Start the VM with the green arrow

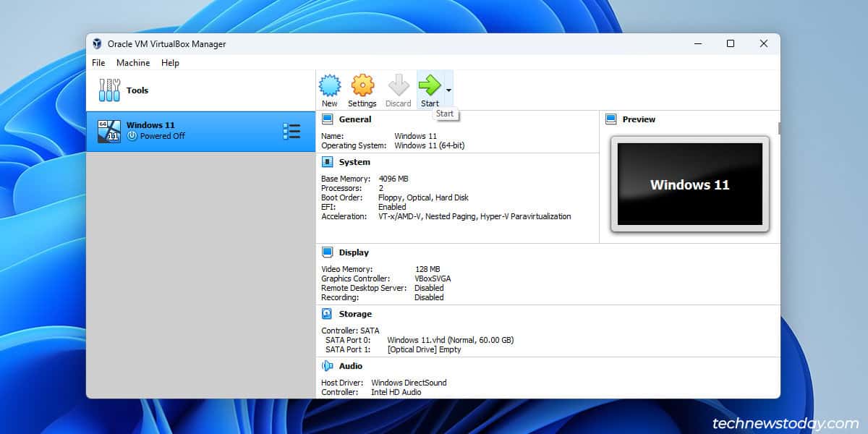point(430,85)
